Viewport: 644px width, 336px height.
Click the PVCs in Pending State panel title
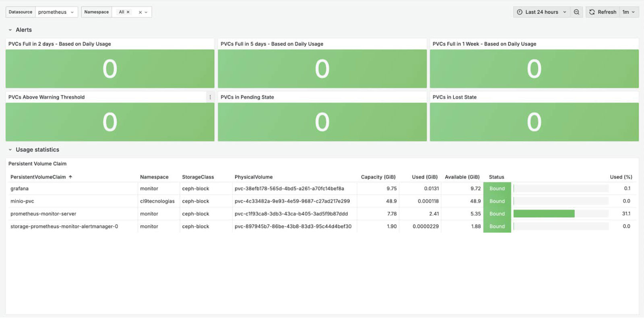(x=247, y=97)
